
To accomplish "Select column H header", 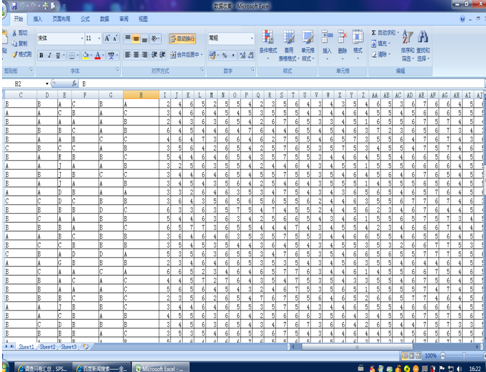I will click(x=141, y=95).
